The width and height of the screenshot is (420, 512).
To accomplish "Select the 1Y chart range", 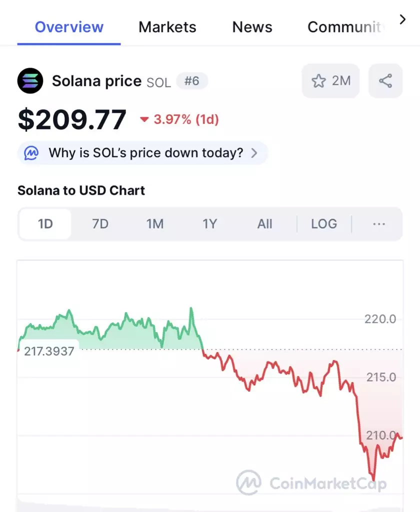I will click(x=209, y=224).
